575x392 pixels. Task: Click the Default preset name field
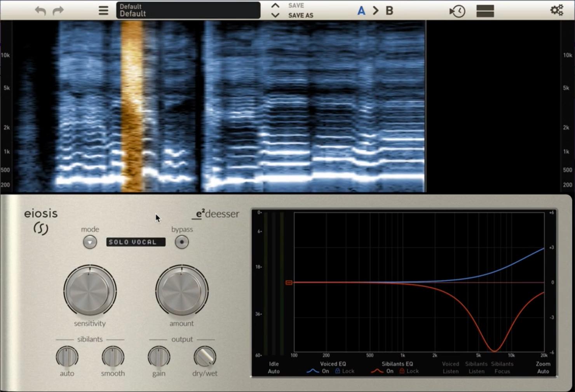(x=188, y=10)
